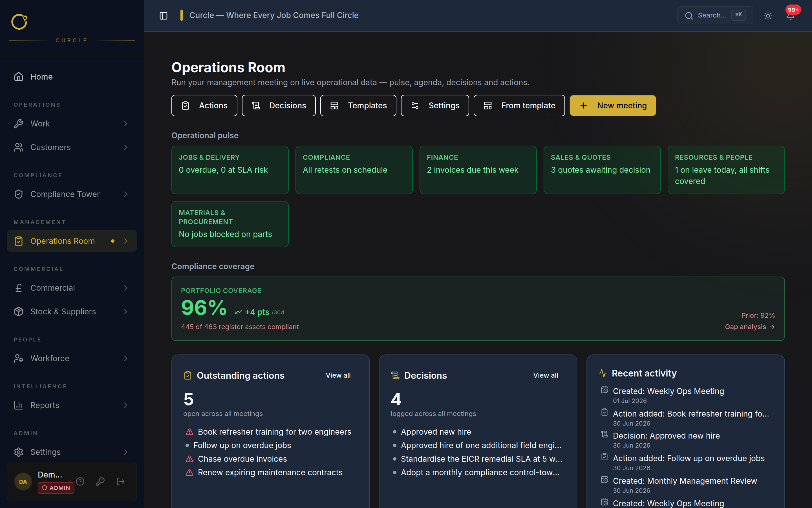This screenshot has width=812, height=508.
Task: Click the ADMIN role badge
Action: tap(56, 488)
